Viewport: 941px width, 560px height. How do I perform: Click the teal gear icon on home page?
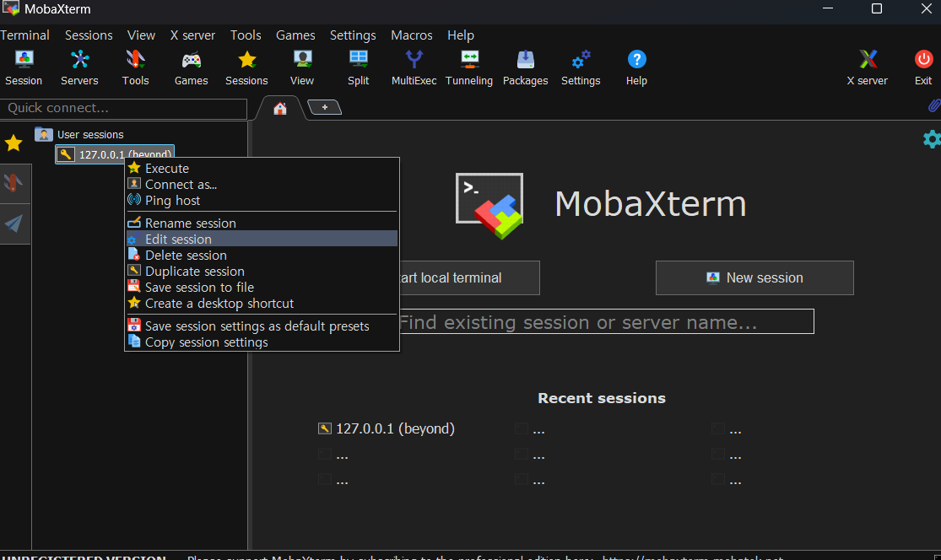tap(932, 139)
